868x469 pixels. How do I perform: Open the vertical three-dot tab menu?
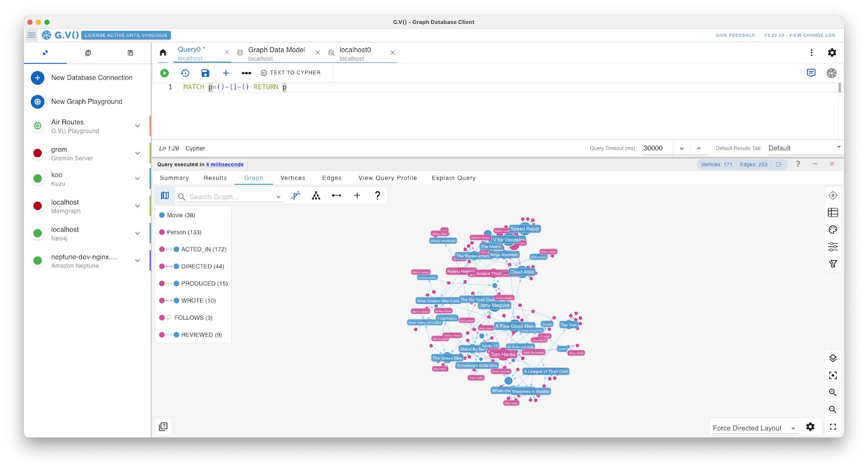click(812, 53)
